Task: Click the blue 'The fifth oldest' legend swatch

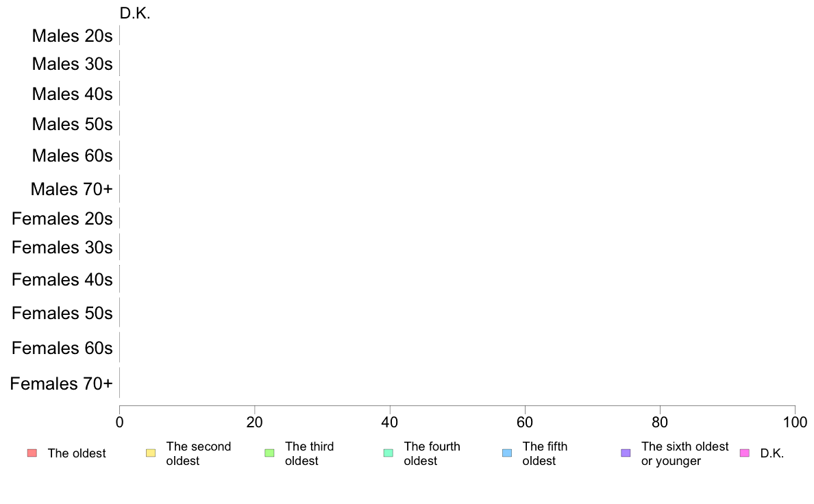Action: coord(507,453)
